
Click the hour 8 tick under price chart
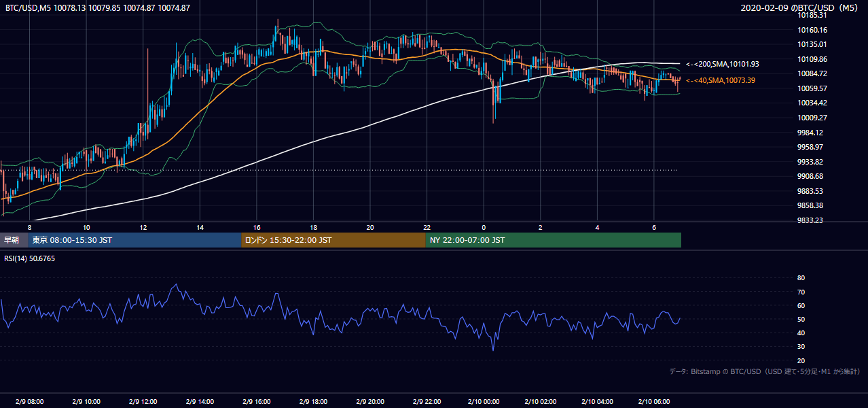click(29, 227)
